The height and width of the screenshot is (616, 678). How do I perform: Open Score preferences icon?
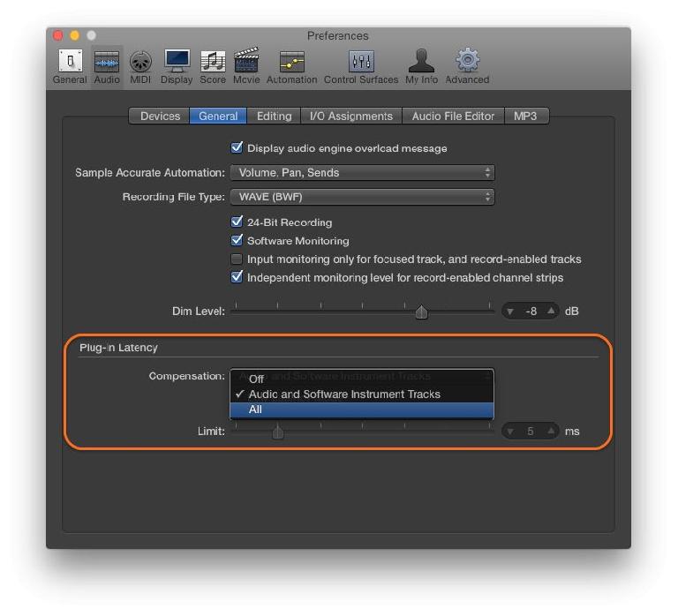213,66
